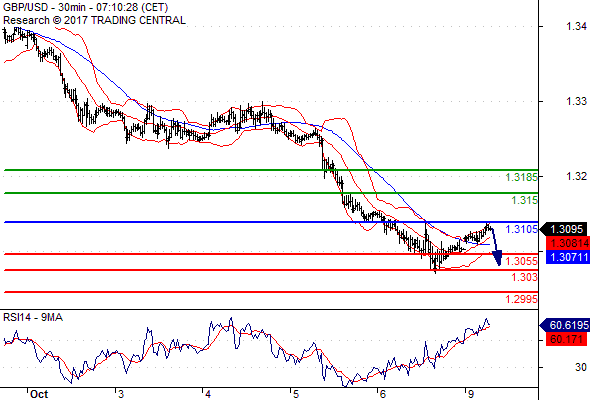The height and width of the screenshot is (400, 590).
Task: Click the black 1.3095 current price tag
Action: pos(564,229)
